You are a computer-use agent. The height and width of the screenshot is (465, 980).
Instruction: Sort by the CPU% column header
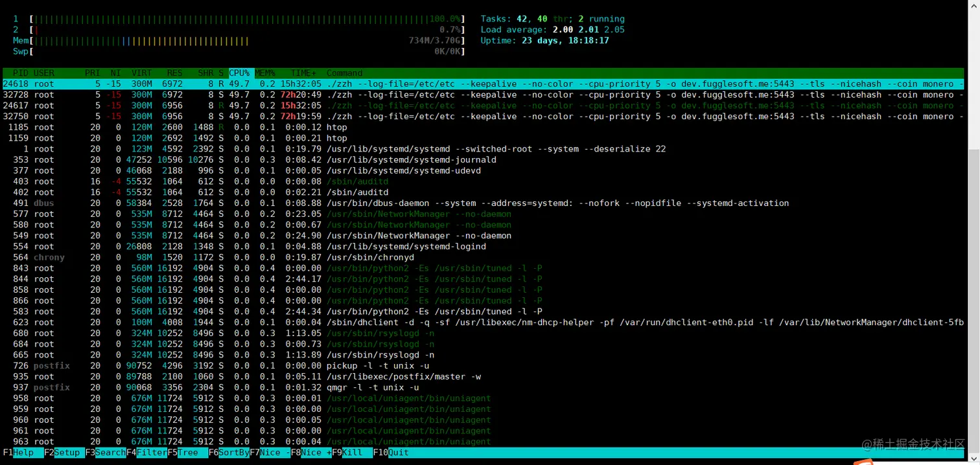(x=239, y=73)
